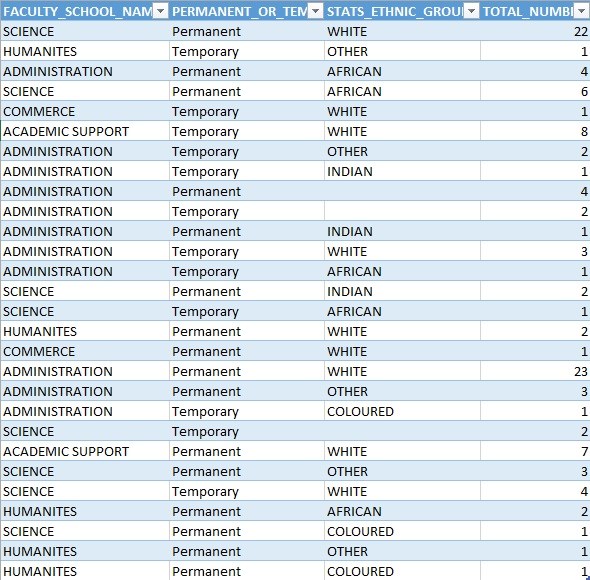The height and width of the screenshot is (580, 590).
Task: Select WHITE in the SCIENCE Temporary row
Action: point(347,492)
